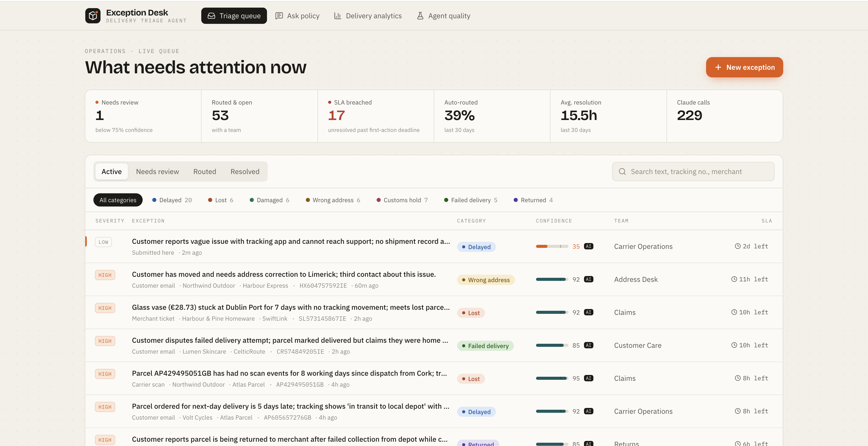Click the SLA breached stat card
Image resolution: width=868 pixels, height=446 pixels.
pyautogui.click(x=376, y=116)
